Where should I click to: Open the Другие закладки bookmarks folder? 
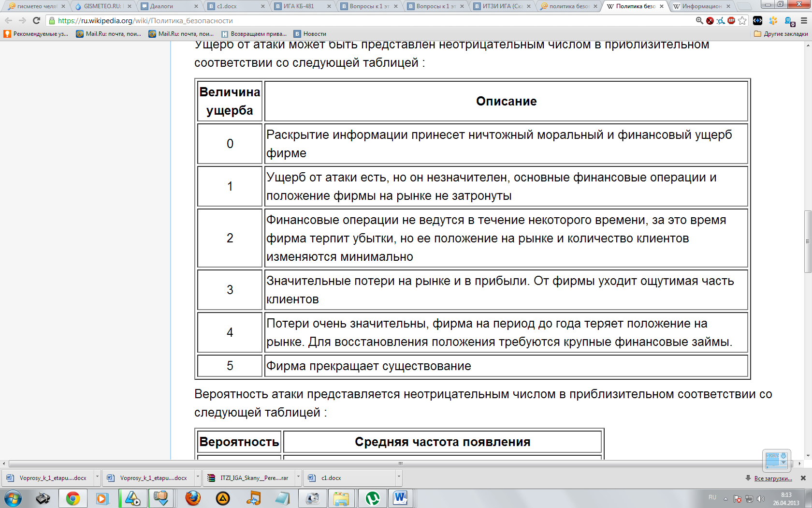(x=781, y=34)
